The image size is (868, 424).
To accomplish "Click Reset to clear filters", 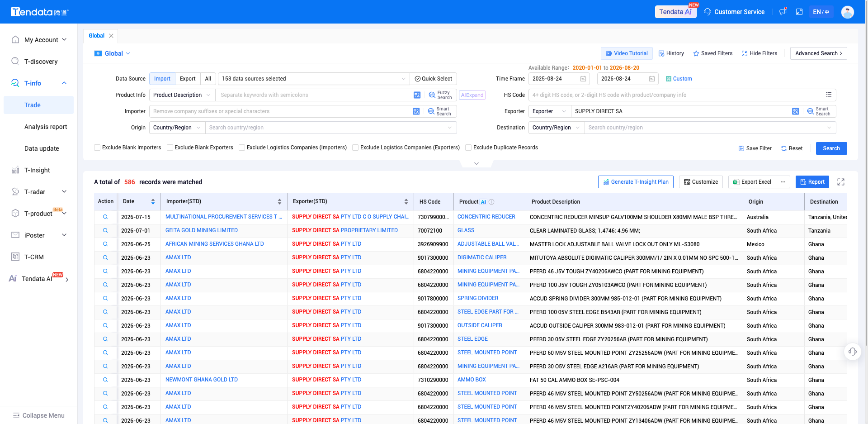I will coord(792,148).
